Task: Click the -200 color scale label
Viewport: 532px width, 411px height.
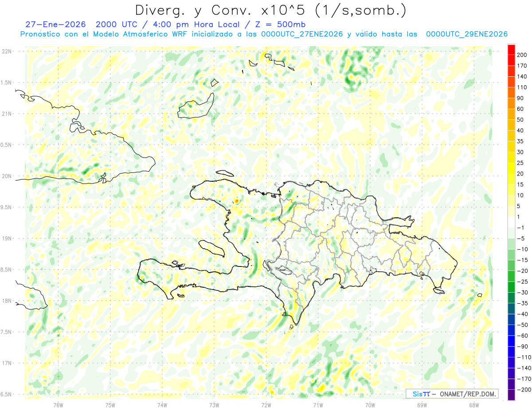Action: (x=524, y=390)
